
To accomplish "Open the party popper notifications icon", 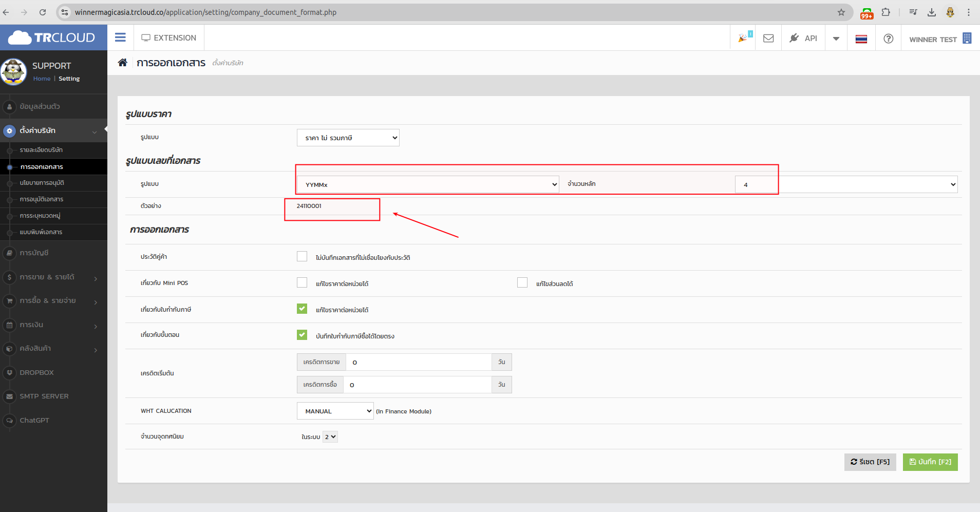I will [743, 38].
